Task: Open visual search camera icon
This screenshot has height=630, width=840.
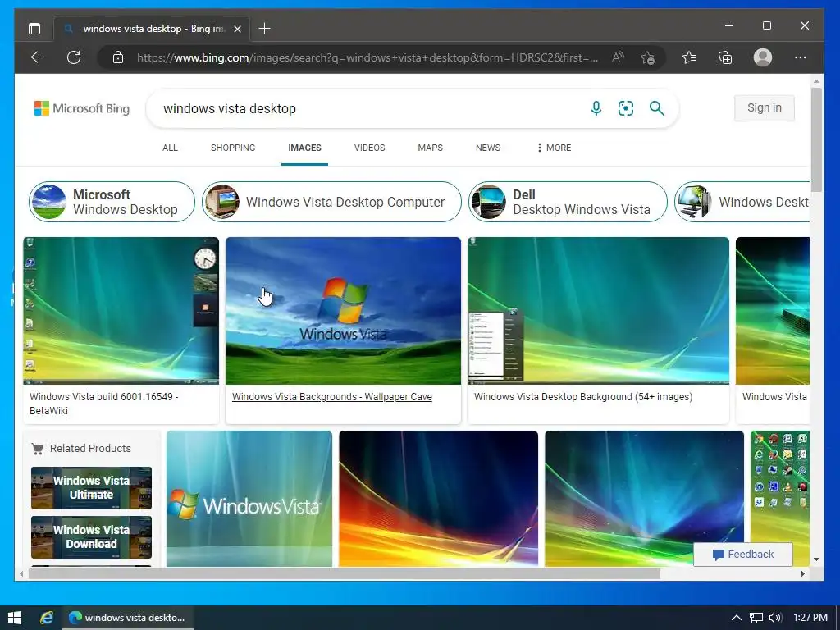Action: (626, 108)
